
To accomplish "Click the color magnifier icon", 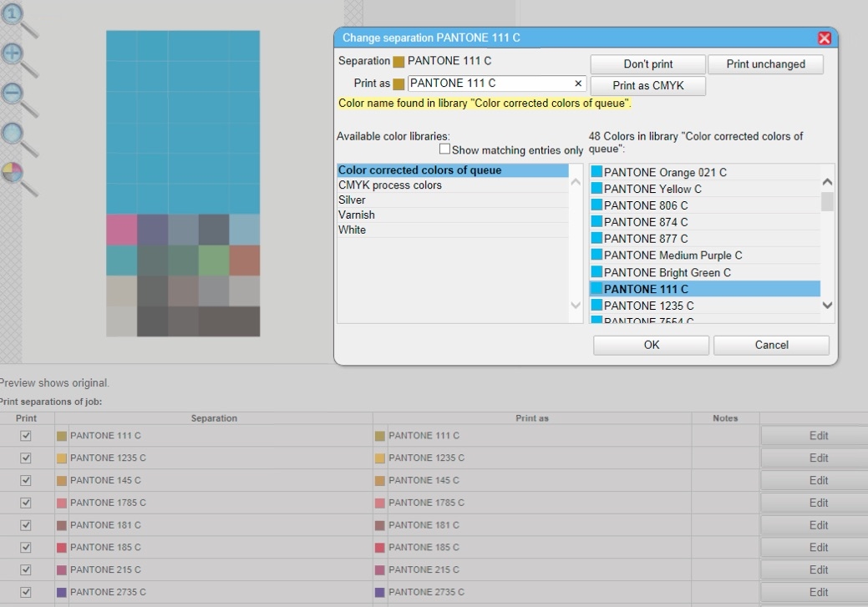I will coord(18,179).
